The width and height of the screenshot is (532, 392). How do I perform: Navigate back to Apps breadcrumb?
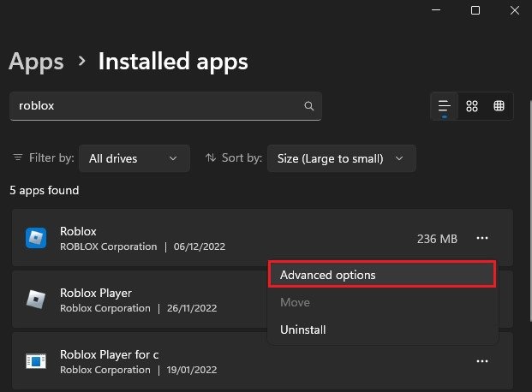pyautogui.click(x=36, y=62)
